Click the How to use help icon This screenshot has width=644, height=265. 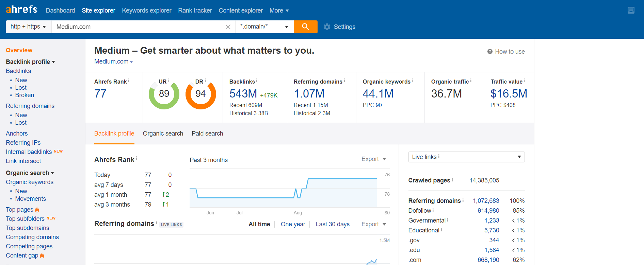coord(490,52)
